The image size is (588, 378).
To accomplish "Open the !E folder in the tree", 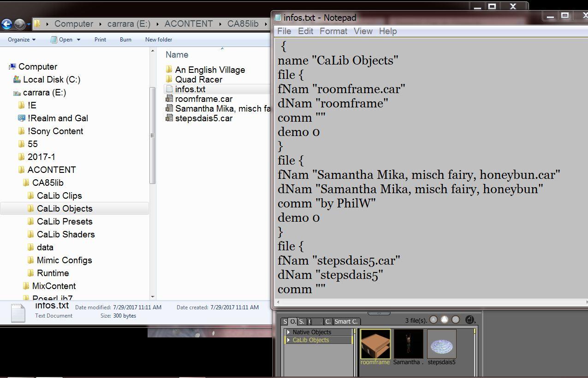I will (x=32, y=105).
